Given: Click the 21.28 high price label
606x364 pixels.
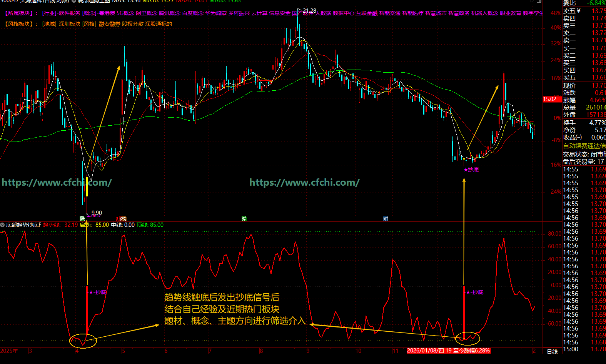Looking at the screenshot, I should (309, 10).
